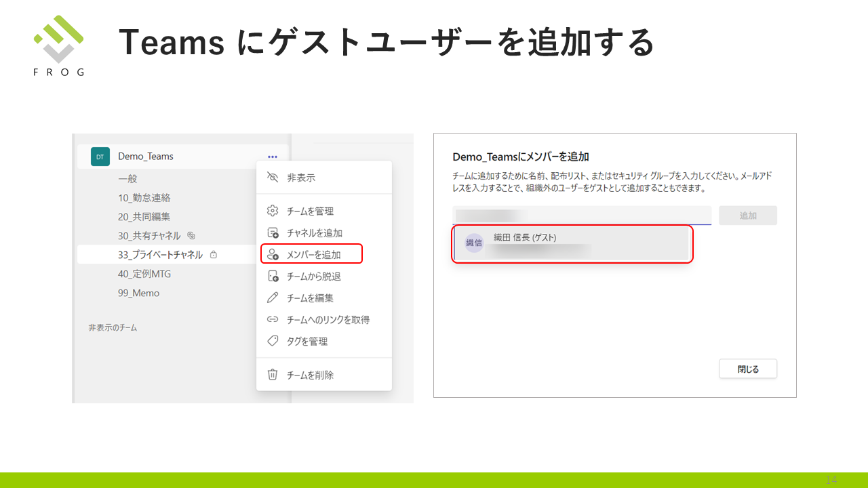Screen dimensions: 868x488
Task: Click the link icon beside チームへのリンクを取得
Action: 273,319
